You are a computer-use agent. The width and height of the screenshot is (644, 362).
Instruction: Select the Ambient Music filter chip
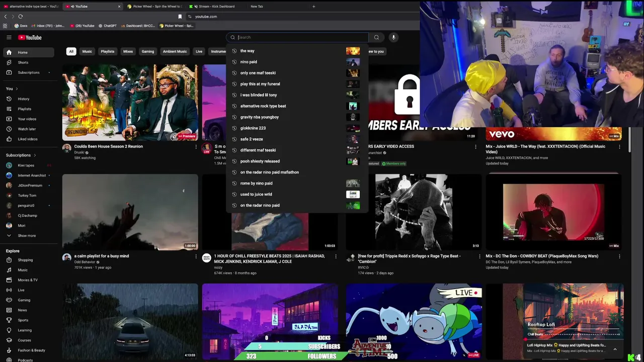point(175,51)
